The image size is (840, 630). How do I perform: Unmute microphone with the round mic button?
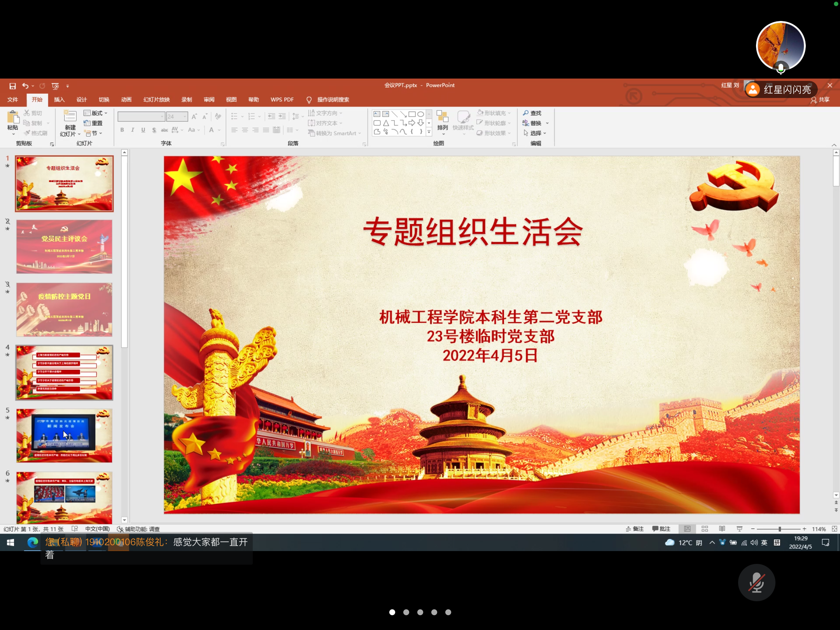(756, 583)
